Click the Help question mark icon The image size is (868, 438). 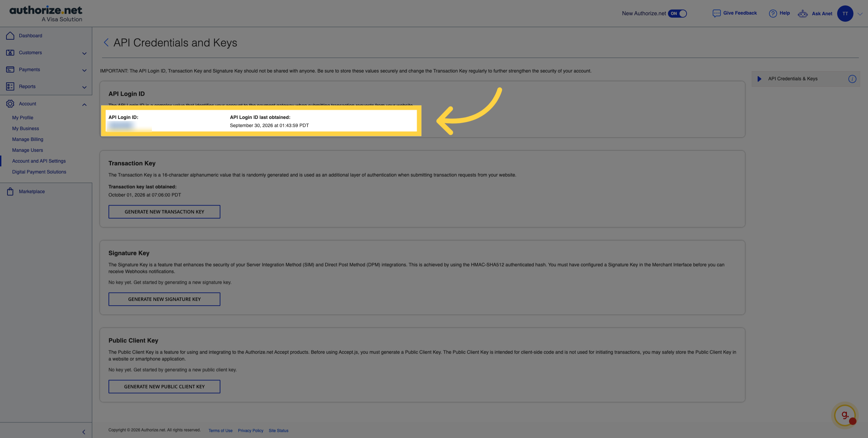point(773,13)
